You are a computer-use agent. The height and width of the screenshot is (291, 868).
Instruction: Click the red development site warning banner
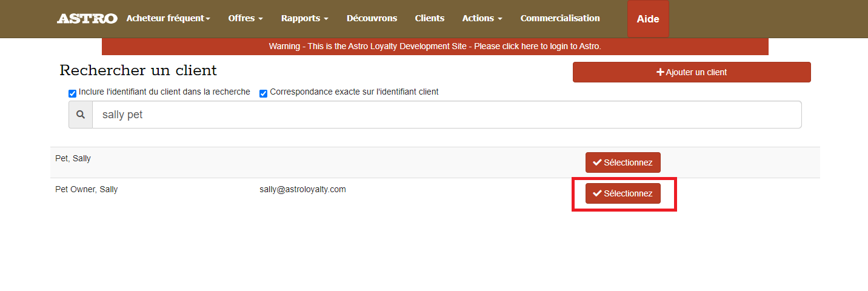(435, 46)
